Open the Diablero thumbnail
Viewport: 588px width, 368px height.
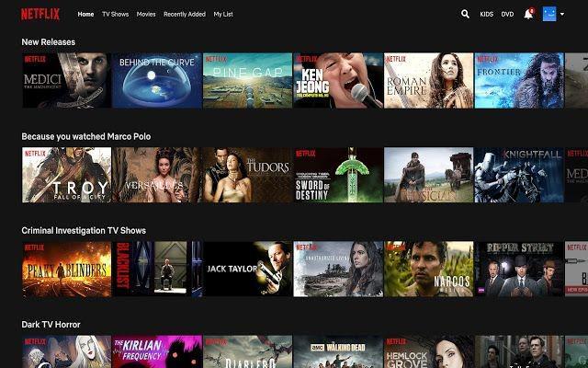pyautogui.click(x=247, y=351)
